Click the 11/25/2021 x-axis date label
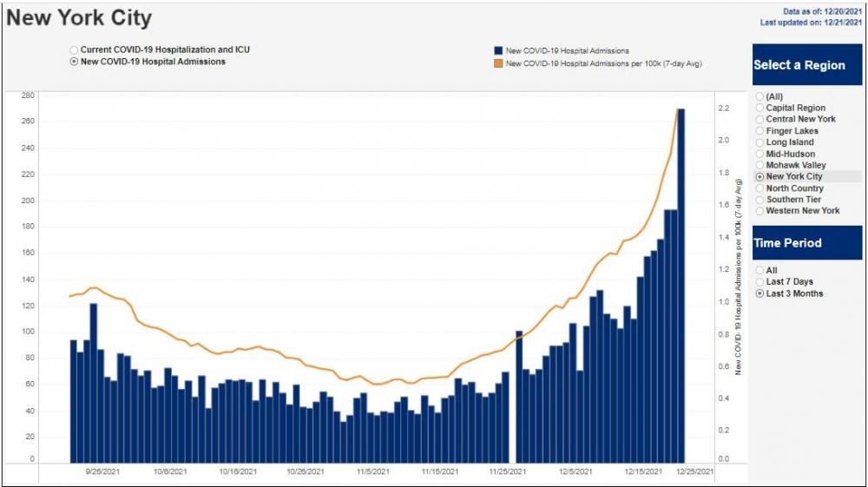Image resolution: width=868 pixels, height=487 pixels. [508, 472]
